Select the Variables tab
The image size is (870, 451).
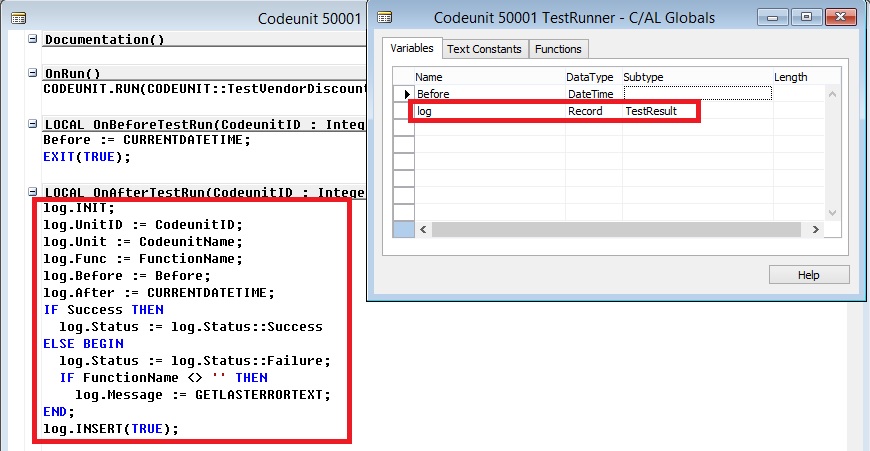(412, 48)
